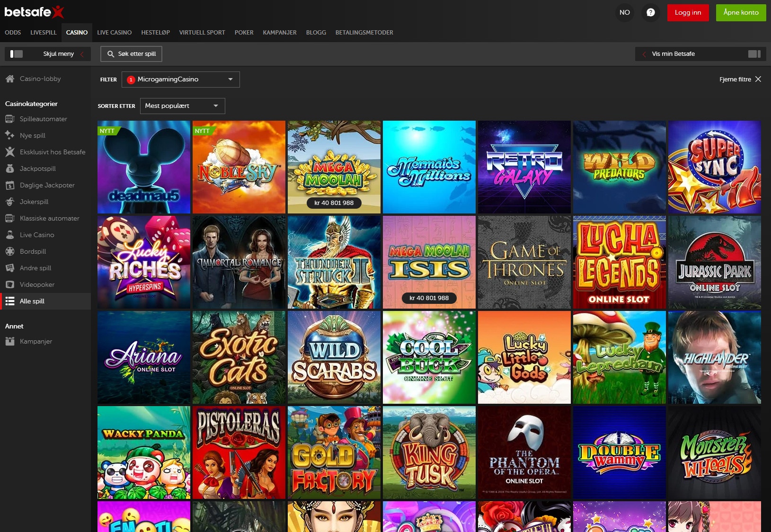Select the Klassiske automater icon
771x532 pixels.
pos(9,218)
